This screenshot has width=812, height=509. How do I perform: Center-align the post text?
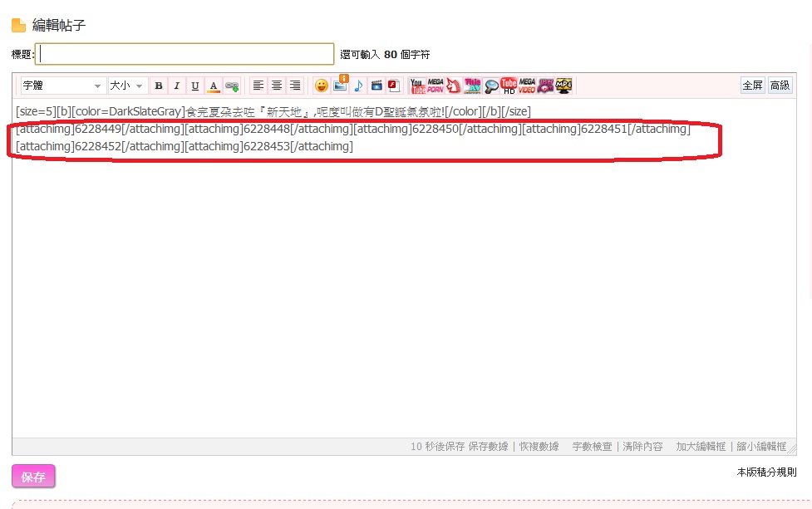coord(277,86)
